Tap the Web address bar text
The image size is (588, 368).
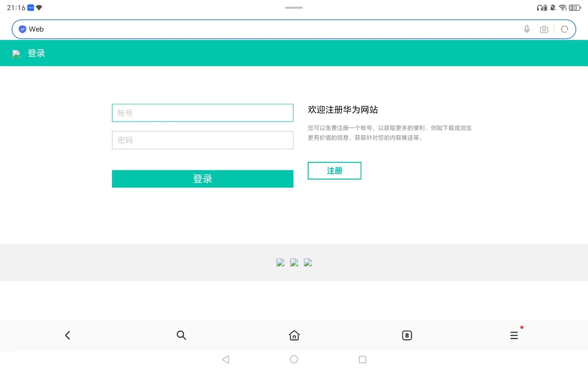click(36, 29)
